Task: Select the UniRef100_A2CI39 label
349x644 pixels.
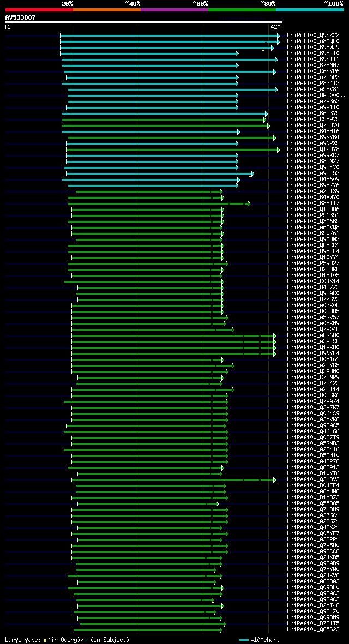Action: click(x=313, y=192)
